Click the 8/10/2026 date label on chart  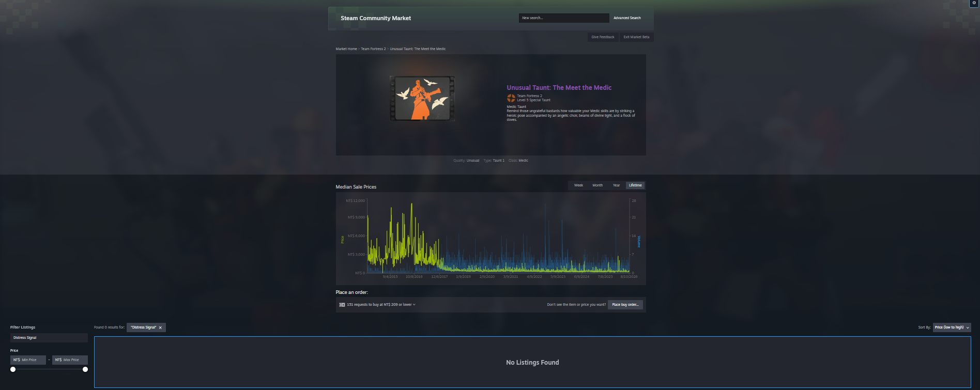[629, 277]
